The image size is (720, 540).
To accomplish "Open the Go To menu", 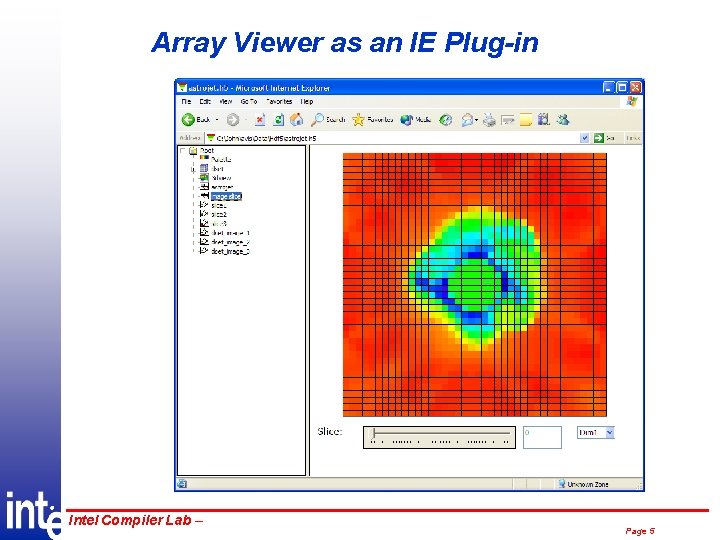I will click(x=249, y=101).
